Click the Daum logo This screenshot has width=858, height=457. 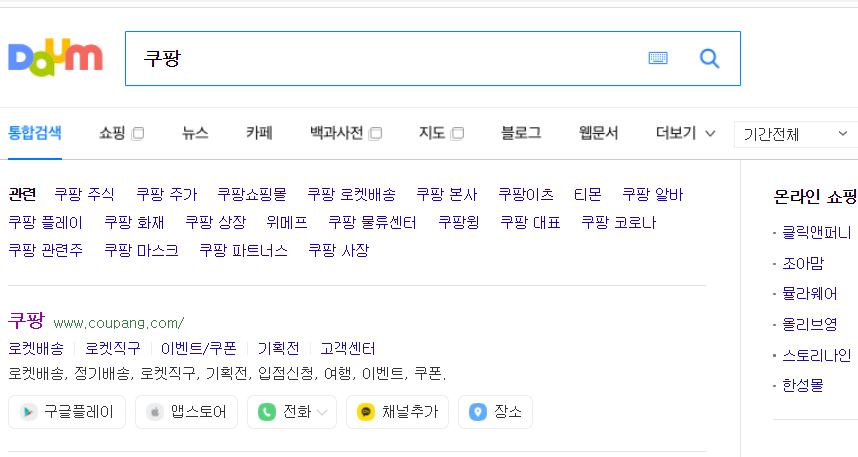click(55, 57)
